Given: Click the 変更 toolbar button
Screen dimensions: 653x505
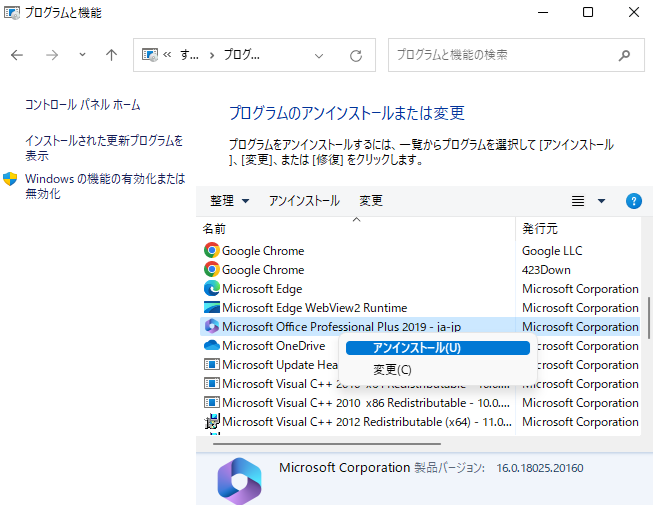Looking at the screenshot, I should coord(371,201).
